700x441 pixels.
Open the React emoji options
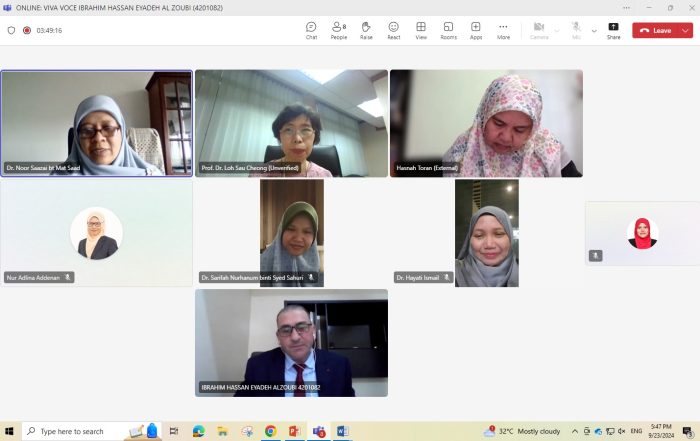[394, 30]
